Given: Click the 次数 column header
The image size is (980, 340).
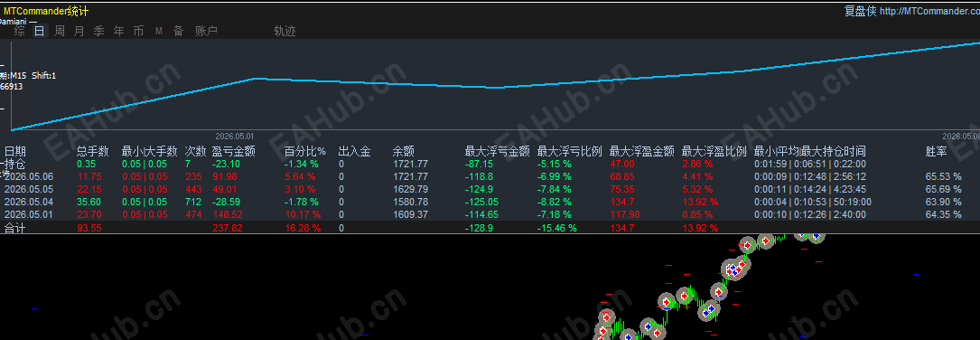Looking at the screenshot, I should point(196,151).
